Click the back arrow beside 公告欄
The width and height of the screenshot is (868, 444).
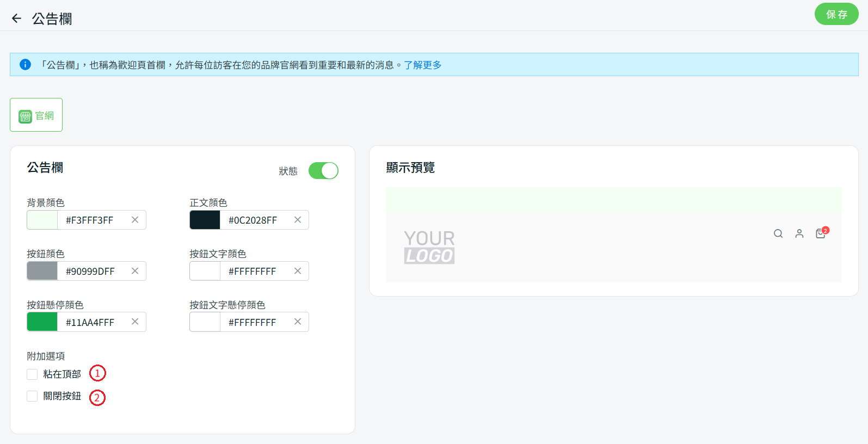pos(16,18)
